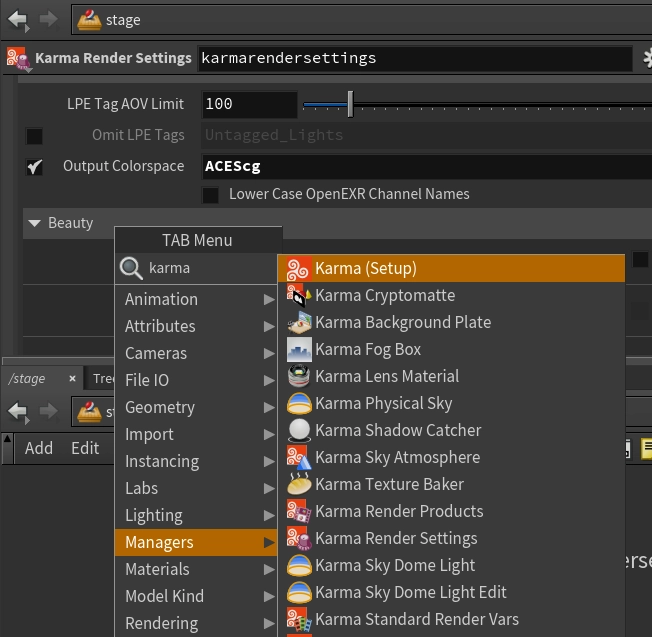The height and width of the screenshot is (637, 652).
Task: Click the back arrow in top path bar
Action: pos(18,19)
